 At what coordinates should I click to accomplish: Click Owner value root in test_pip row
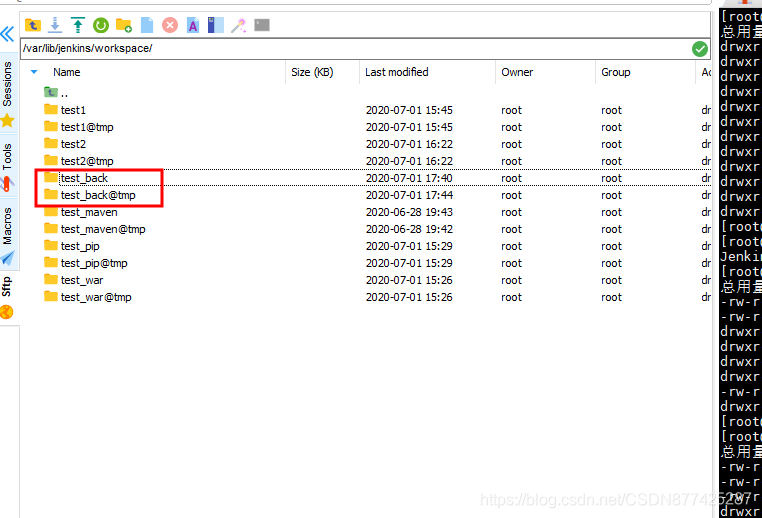(x=511, y=246)
